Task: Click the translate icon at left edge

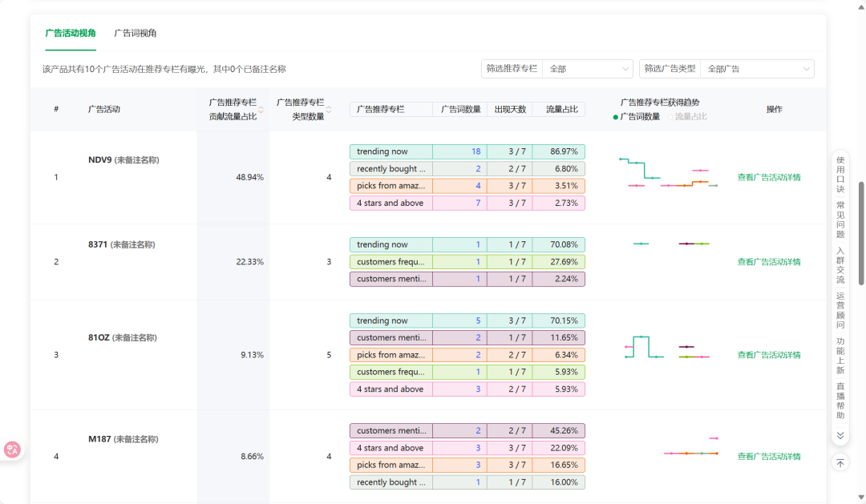Action: [11, 450]
